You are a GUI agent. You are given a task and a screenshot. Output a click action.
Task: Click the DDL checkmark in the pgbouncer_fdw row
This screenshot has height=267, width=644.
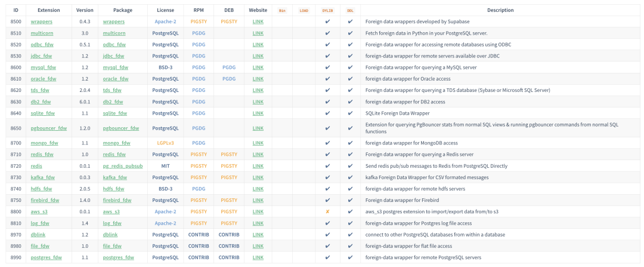coord(350,128)
